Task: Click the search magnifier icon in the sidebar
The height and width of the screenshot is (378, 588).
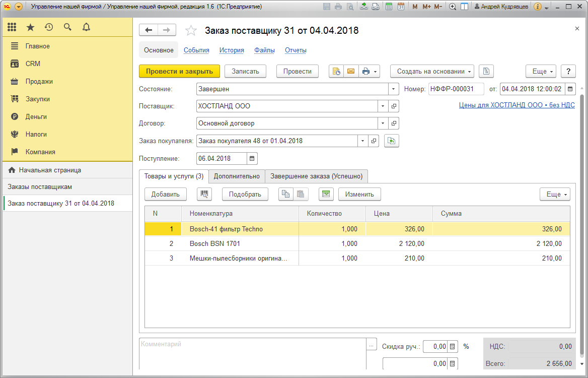Action: point(67,27)
